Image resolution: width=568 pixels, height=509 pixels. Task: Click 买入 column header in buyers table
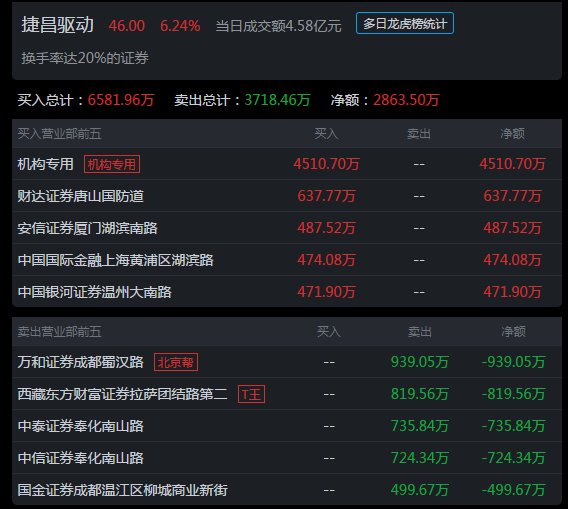tap(326, 134)
